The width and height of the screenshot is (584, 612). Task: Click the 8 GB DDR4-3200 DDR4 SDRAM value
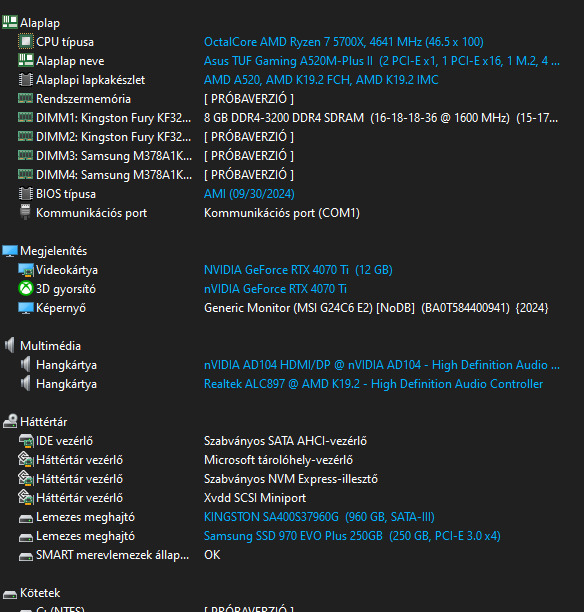(381, 118)
